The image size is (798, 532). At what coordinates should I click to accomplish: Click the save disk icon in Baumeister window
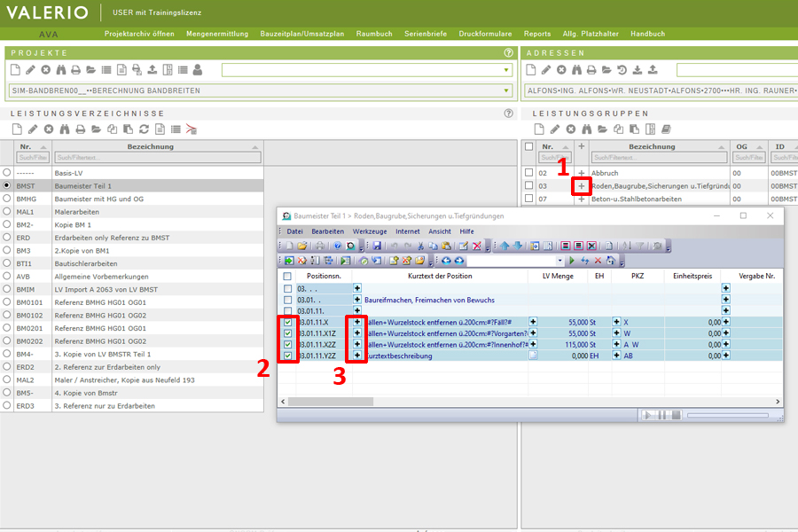point(377,246)
